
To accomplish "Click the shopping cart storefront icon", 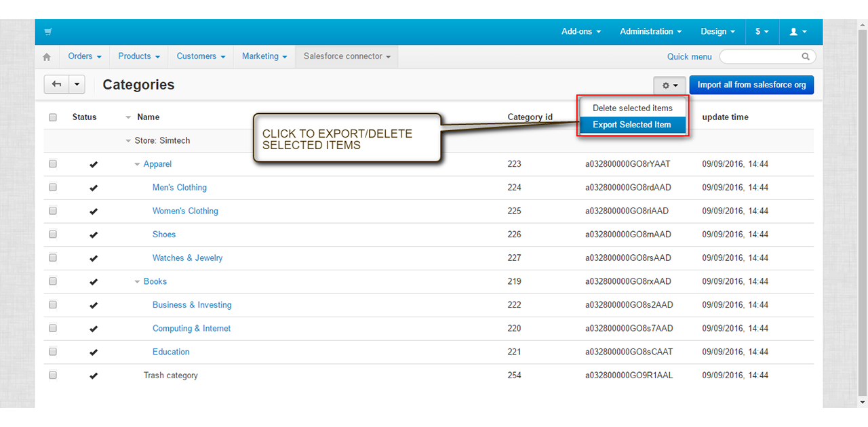I will coord(48,32).
